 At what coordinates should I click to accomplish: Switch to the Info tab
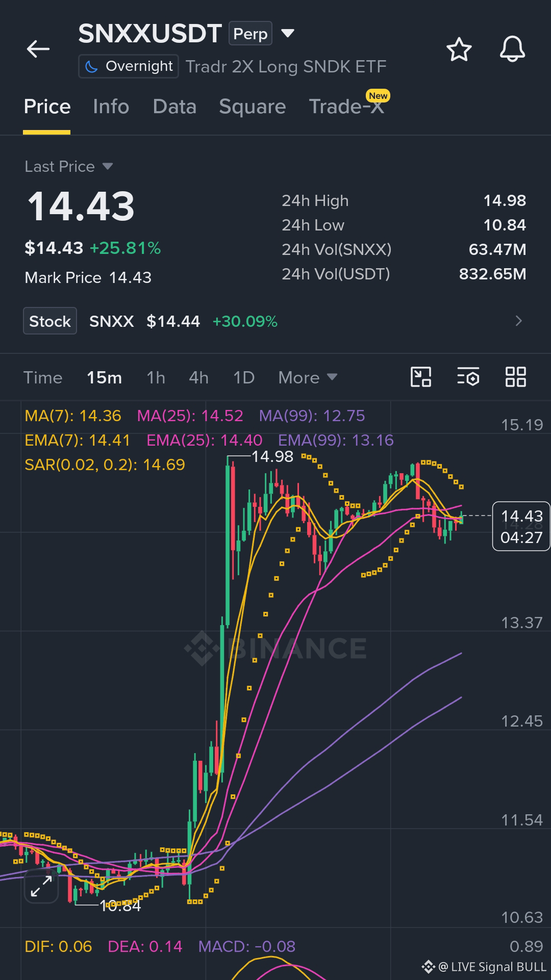coord(111,107)
